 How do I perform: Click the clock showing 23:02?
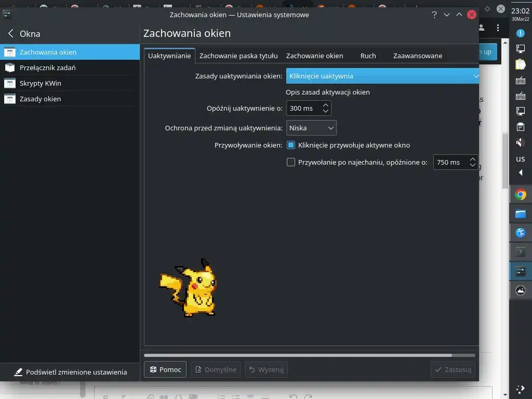point(520,11)
